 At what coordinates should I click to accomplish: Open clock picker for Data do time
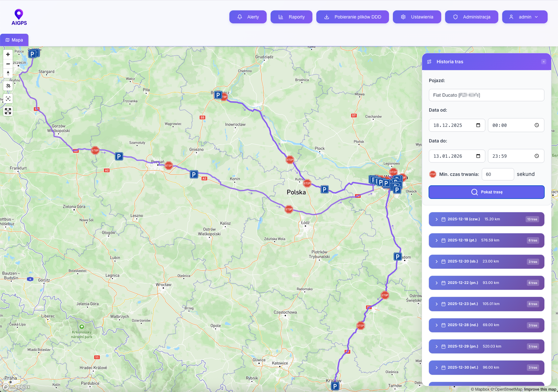click(537, 156)
